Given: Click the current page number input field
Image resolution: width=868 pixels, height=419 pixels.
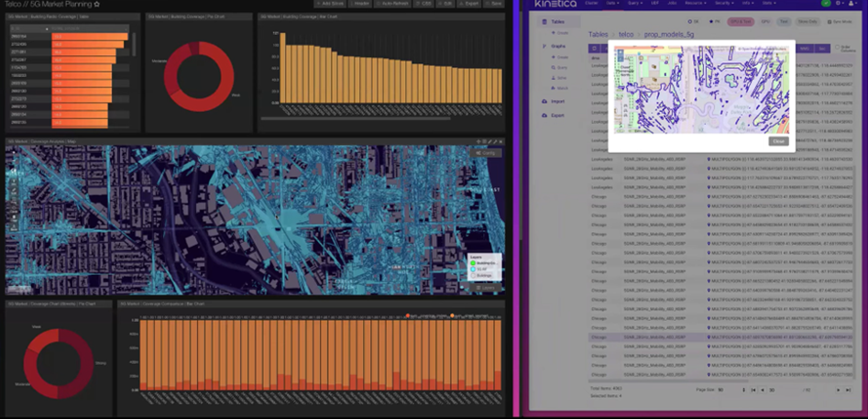Looking at the screenshot, I should [782, 391].
